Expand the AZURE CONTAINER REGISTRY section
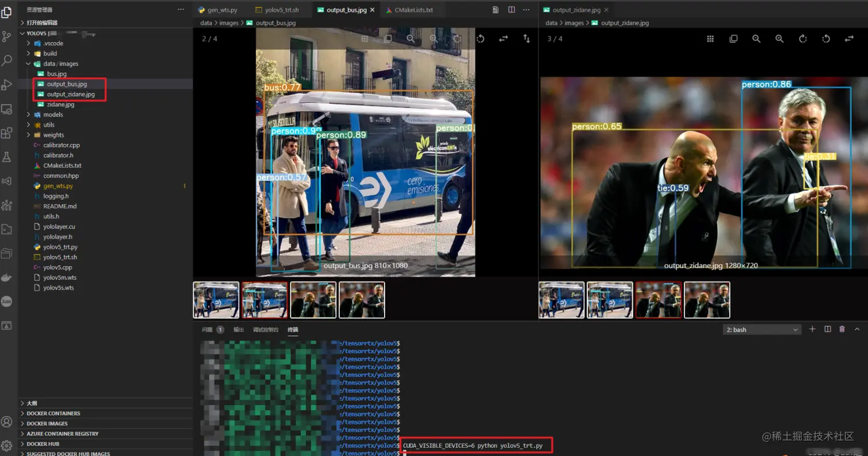The height and width of the screenshot is (456, 868). point(105,434)
